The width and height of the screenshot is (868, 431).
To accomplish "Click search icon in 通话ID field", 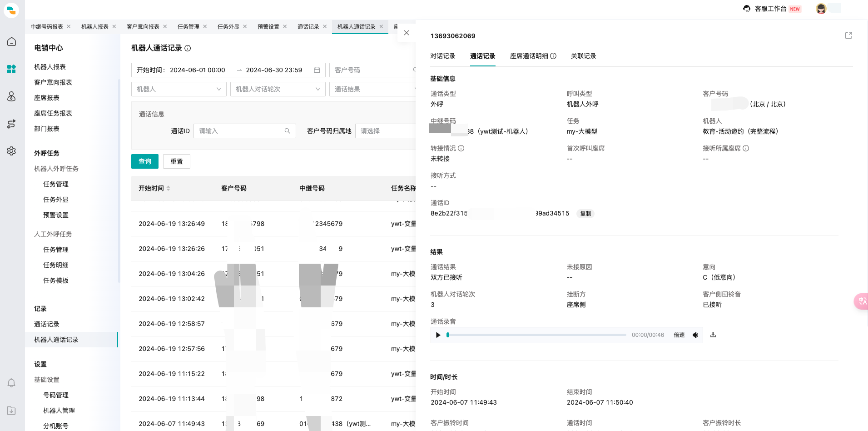I will 288,131.
